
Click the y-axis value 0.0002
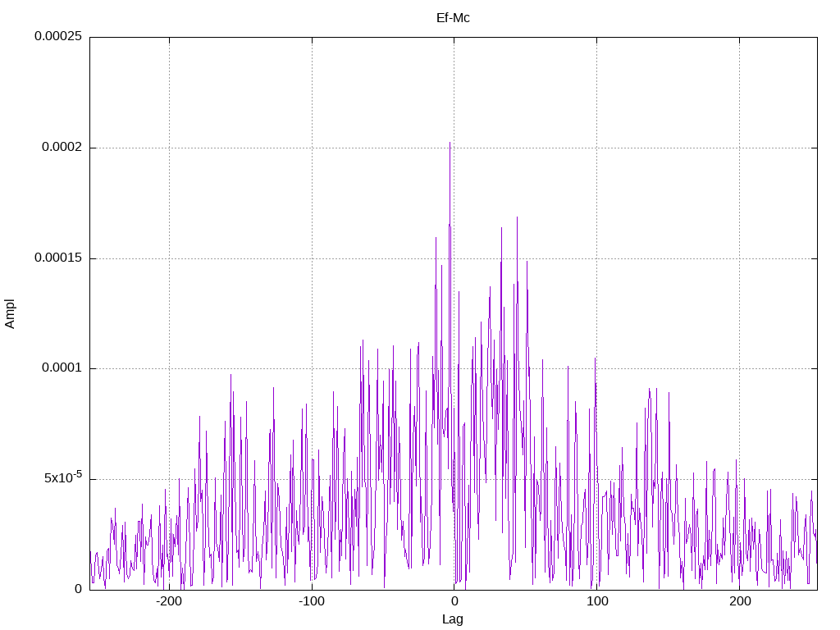62,148
